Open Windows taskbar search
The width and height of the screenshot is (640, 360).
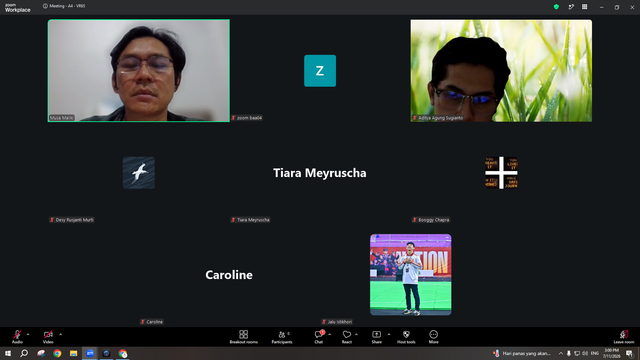tap(24, 353)
